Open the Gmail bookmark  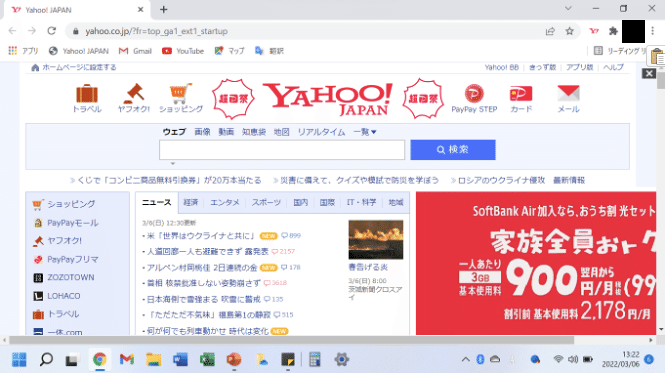click(135, 51)
